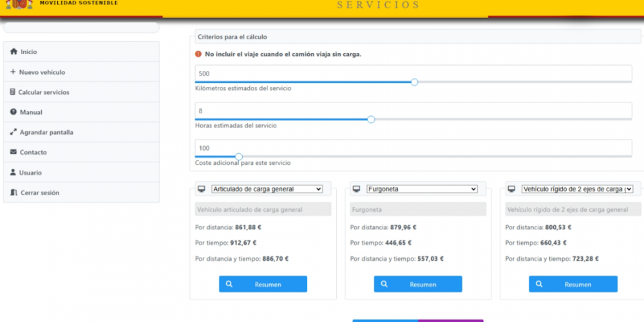Click the coste adicional slider handle
Screen dimensions: 644x322
239,156
